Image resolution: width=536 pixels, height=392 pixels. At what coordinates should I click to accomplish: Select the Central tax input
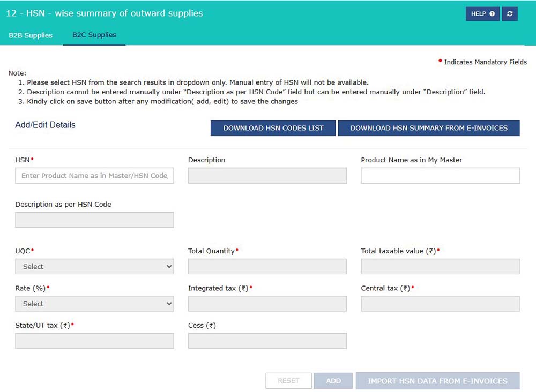[440, 304]
